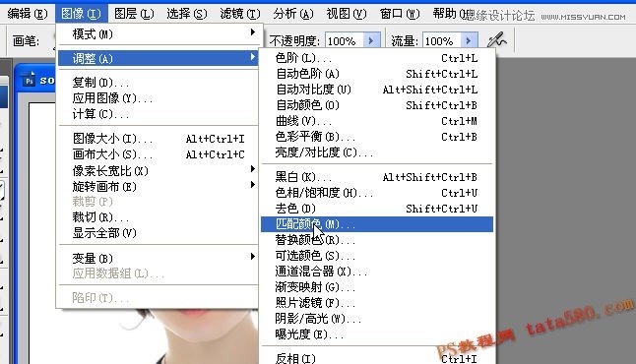The width and height of the screenshot is (636, 364).
Task: Select 渐变映射(G) adjustment
Action: 377,287
